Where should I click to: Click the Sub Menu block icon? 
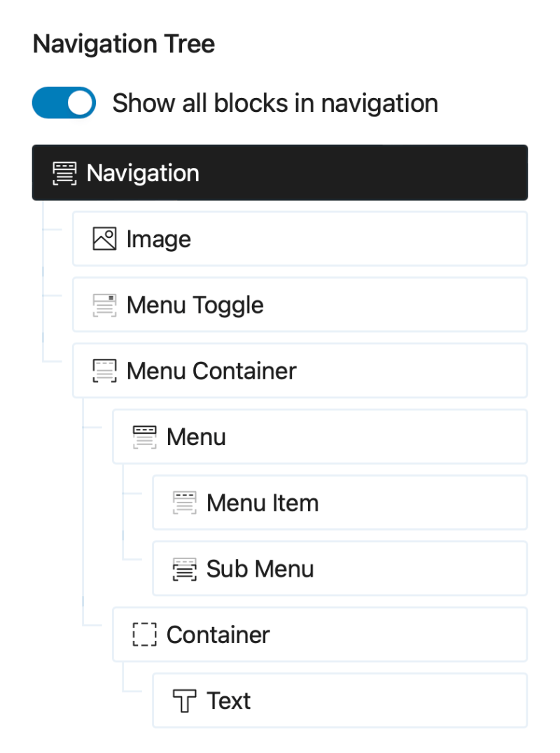[x=185, y=569]
